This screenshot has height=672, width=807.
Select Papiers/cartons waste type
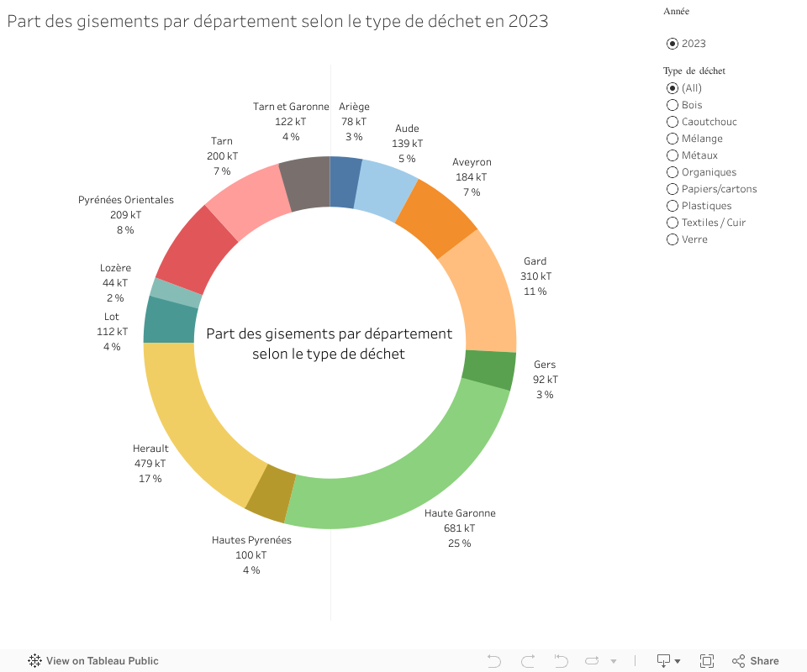672,189
